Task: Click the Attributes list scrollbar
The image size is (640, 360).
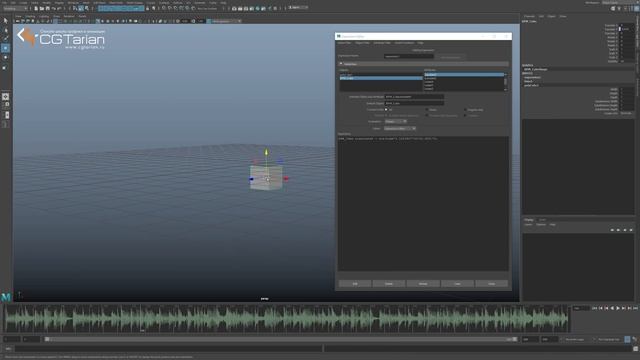Action: coord(506,82)
